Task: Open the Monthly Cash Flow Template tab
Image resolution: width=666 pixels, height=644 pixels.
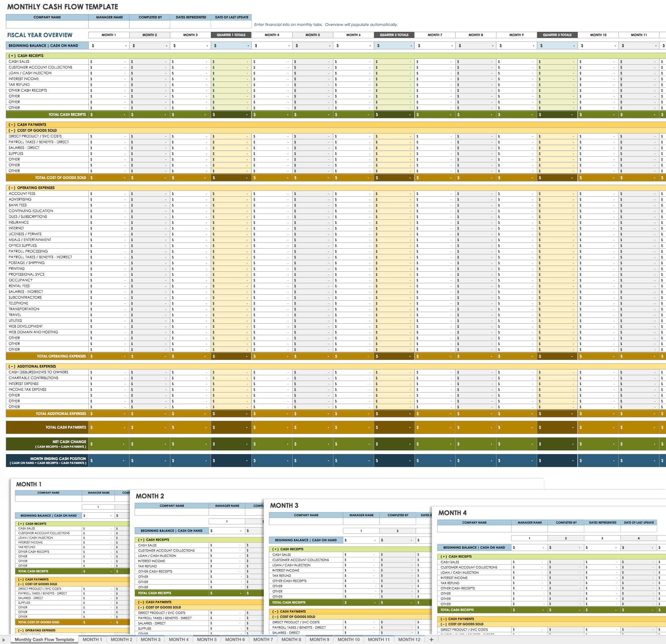Action: pyautogui.click(x=44, y=639)
